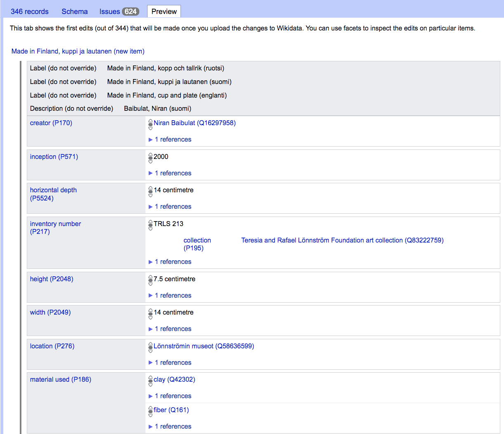Expand references under fiber material
Screen dimensions: 504x434
(170, 427)
